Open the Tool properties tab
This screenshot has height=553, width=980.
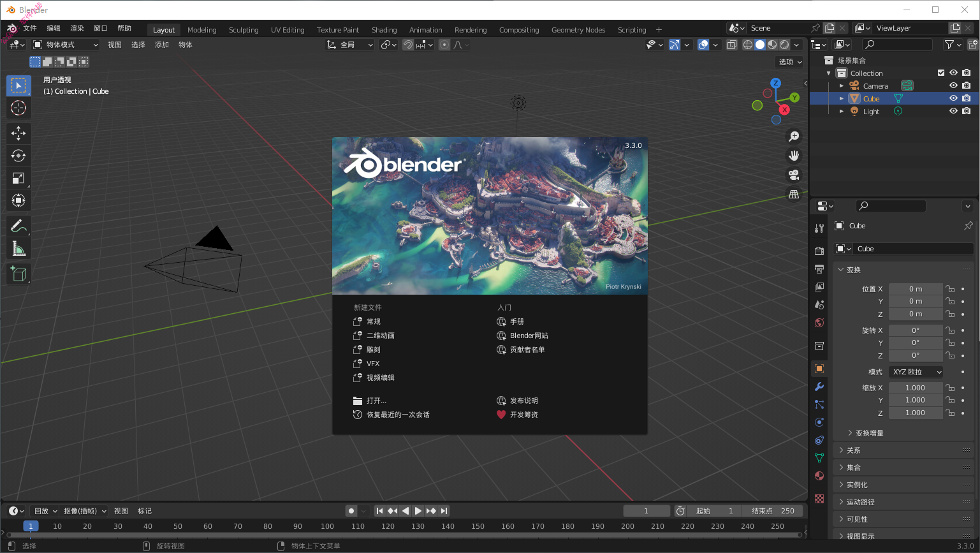coord(819,228)
